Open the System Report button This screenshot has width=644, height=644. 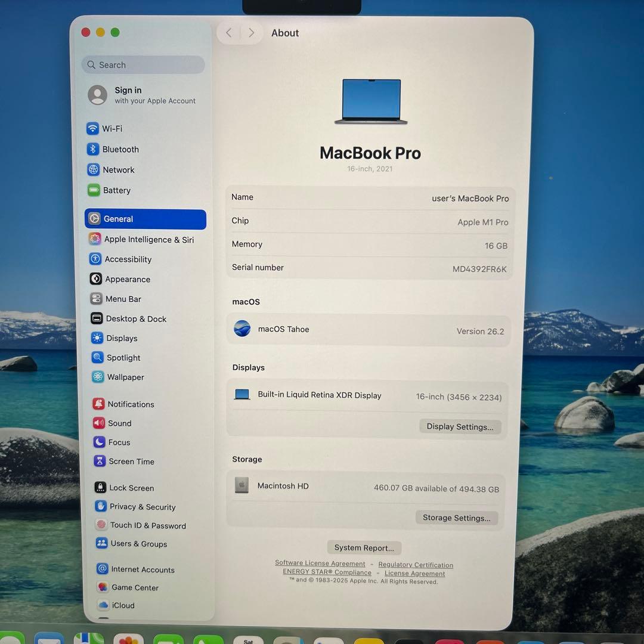tap(364, 547)
